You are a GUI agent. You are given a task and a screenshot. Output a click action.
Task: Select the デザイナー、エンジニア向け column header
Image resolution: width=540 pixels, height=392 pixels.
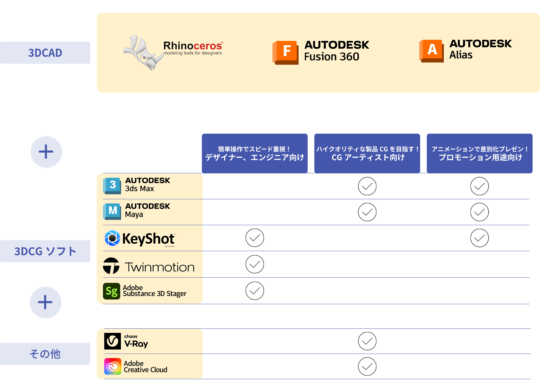click(255, 154)
